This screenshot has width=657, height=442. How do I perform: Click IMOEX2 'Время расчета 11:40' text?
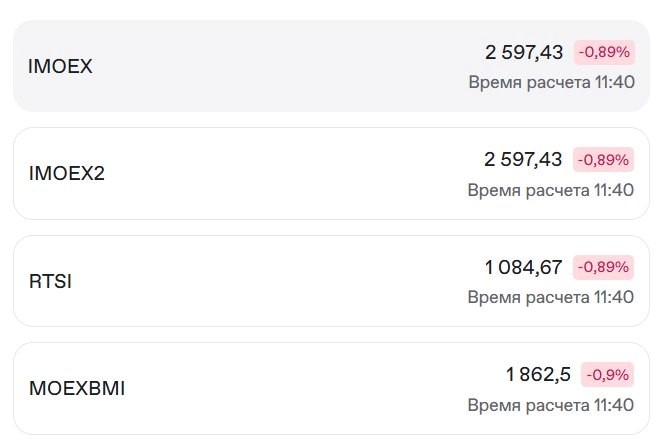pyautogui.click(x=551, y=190)
